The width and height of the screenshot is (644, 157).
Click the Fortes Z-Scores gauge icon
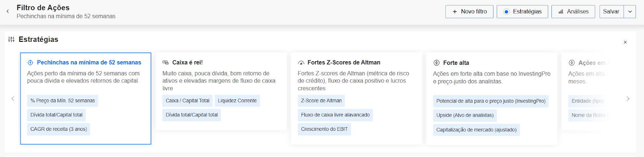coord(301,63)
